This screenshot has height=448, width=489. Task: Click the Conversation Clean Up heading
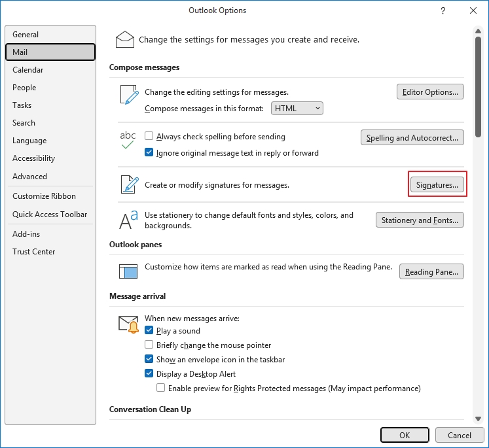tap(150, 409)
